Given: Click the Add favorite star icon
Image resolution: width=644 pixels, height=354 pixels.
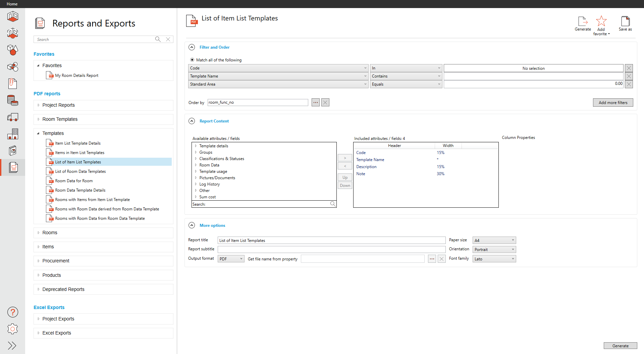Looking at the screenshot, I should point(601,21).
